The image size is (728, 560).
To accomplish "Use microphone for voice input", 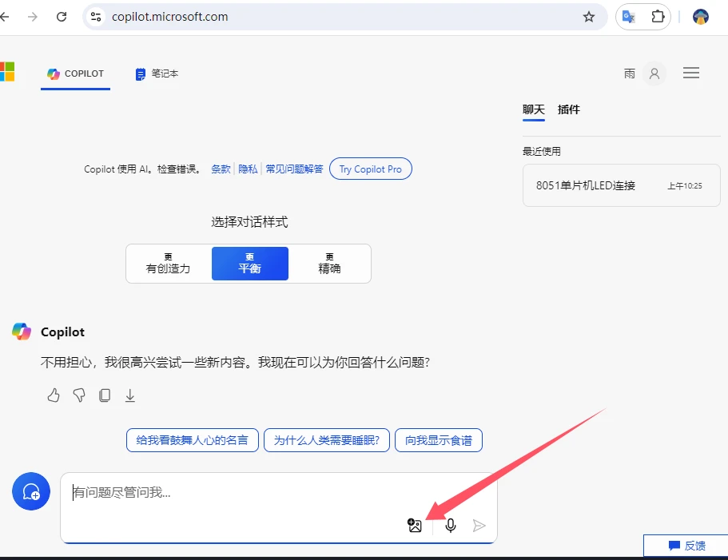I will 451,525.
